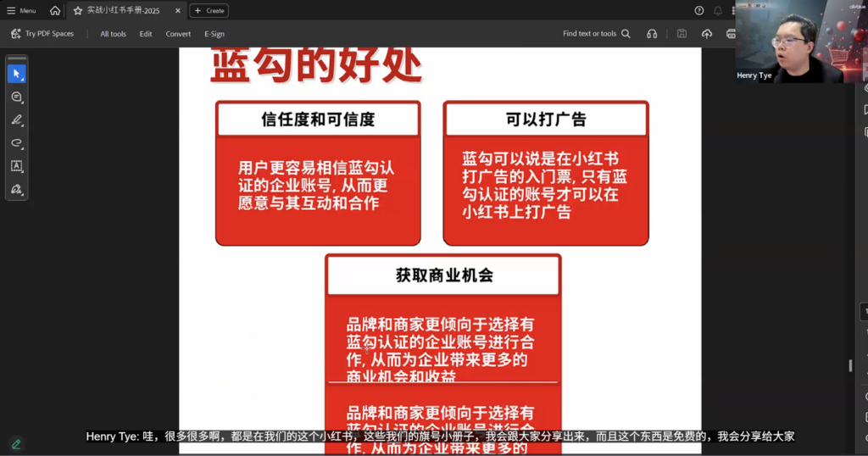
Task: Click the cloud upload share icon
Action: coord(707,34)
